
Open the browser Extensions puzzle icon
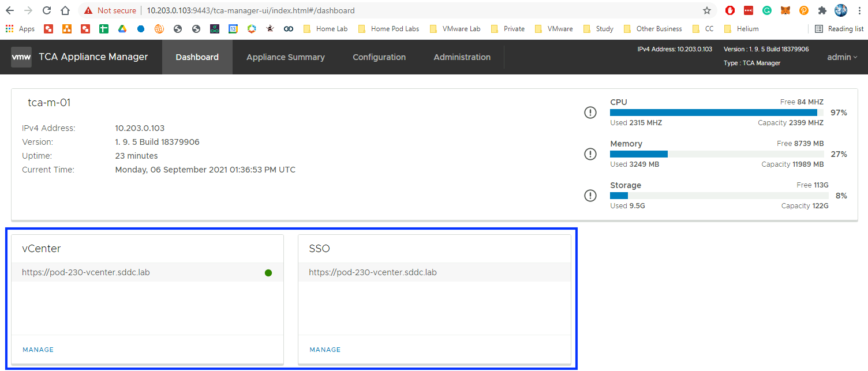(822, 10)
